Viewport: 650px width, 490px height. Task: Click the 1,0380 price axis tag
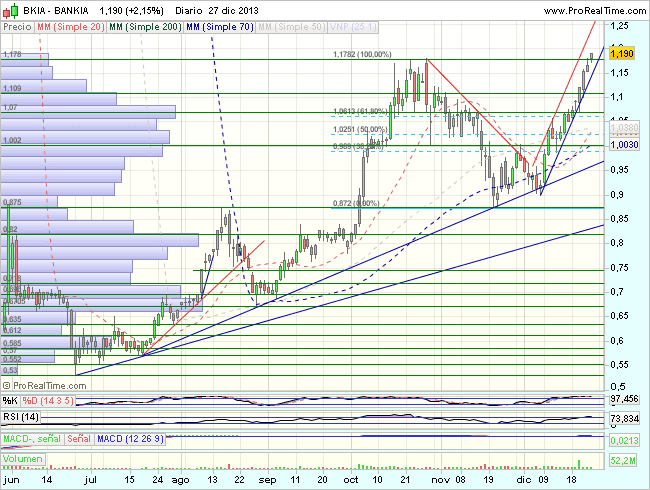click(624, 128)
